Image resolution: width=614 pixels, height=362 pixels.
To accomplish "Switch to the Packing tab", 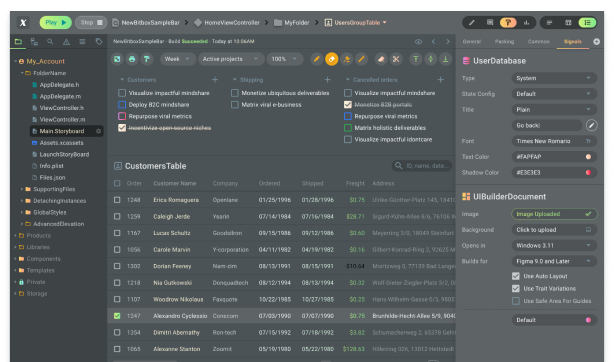I will (x=504, y=42).
